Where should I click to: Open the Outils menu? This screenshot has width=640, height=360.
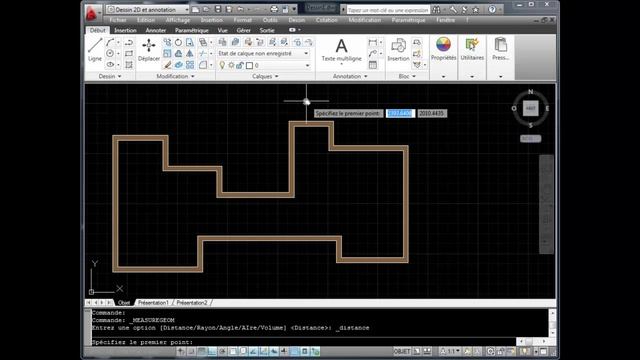270,20
